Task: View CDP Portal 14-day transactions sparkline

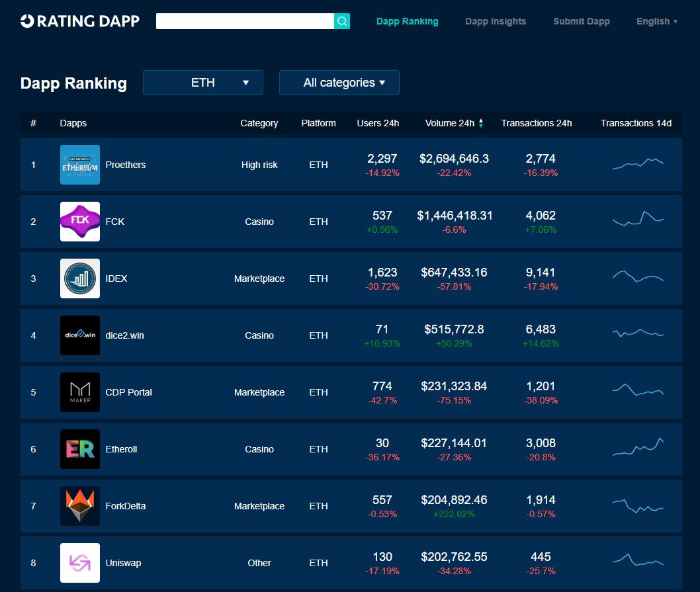Action: [638, 390]
